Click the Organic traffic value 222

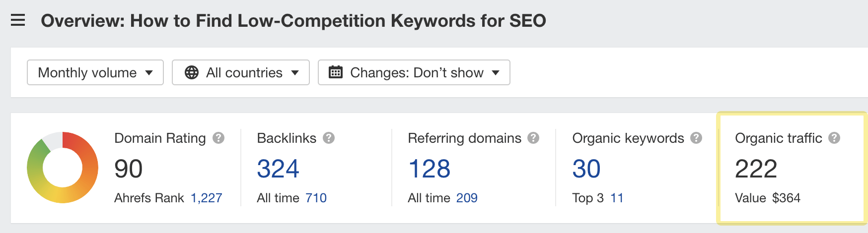756,169
